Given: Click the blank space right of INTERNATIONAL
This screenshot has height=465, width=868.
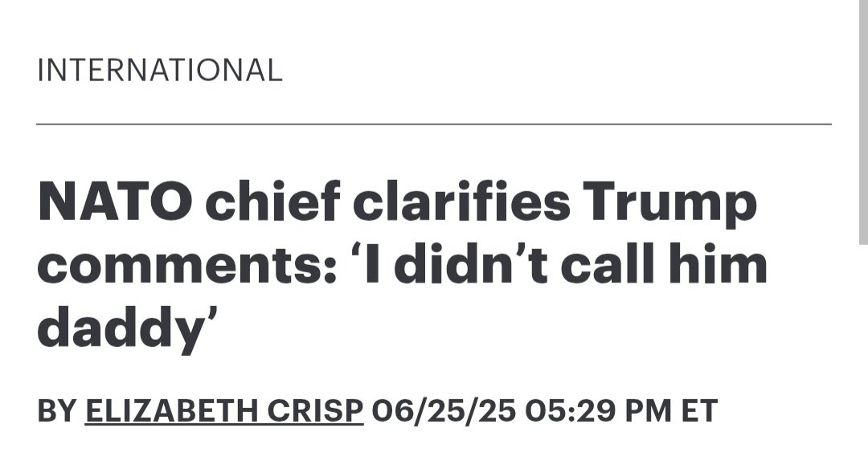Looking at the screenshot, I should point(563,71).
